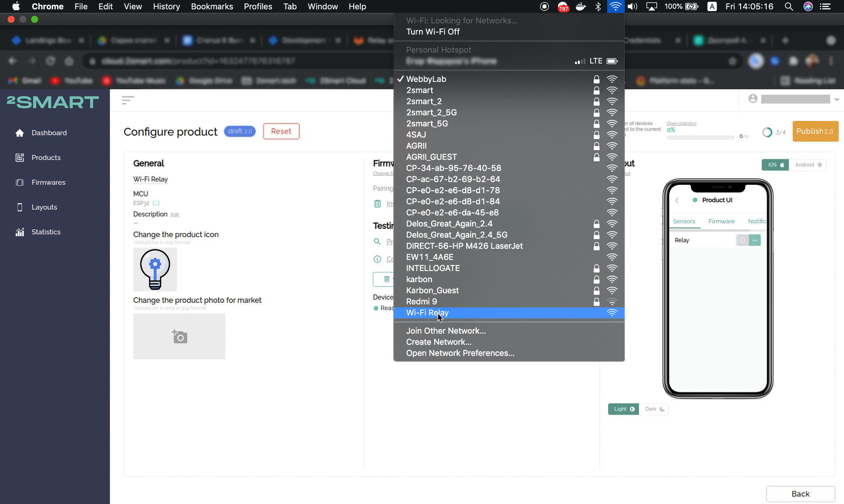Open the Chrome menu in menu bar
This screenshot has height=504, width=844.
click(x=48, y=7)
